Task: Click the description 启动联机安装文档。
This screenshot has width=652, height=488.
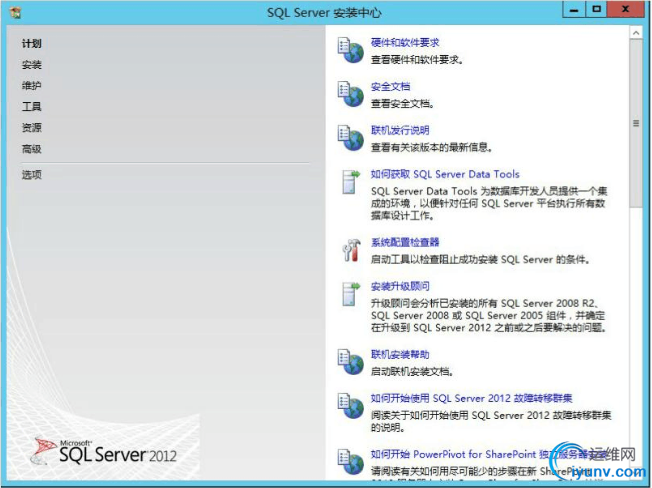Action: (x=412, y=371)
